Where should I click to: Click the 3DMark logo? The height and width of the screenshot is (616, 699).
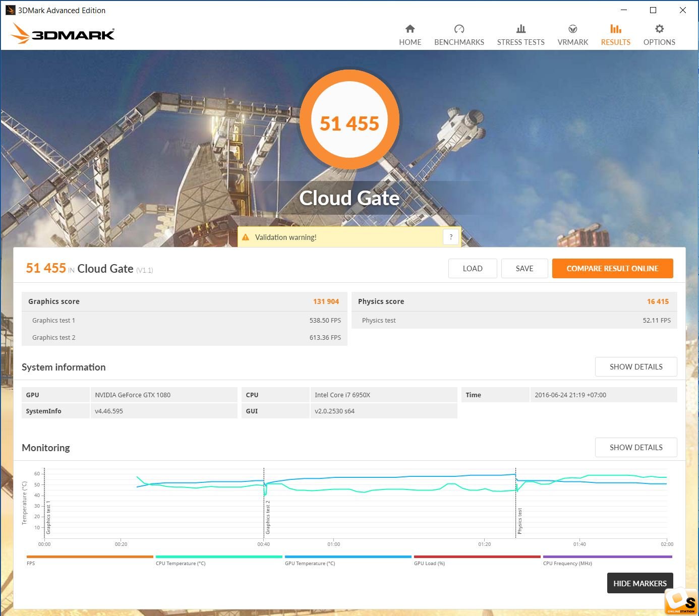tap(63, 34)
